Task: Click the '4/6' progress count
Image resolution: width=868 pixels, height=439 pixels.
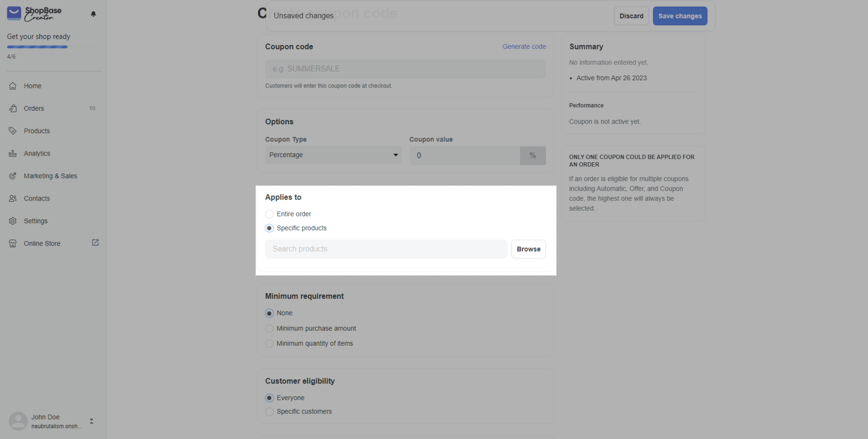Action: coord(11,56)
